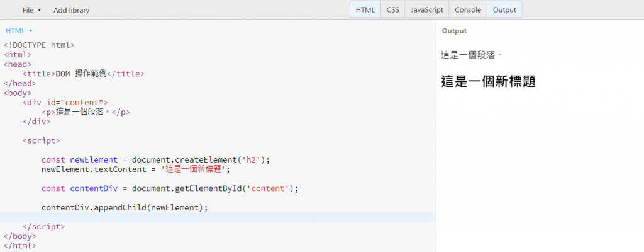The image size is (644, 252).
Task: Click the closing </script> tag line
Action: [x=43, y=226]
